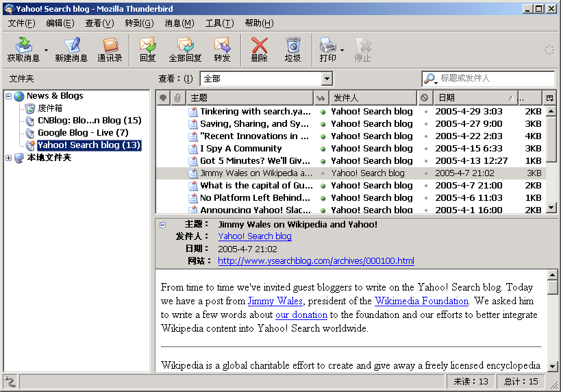Expand the 本地文件夹 local folders tree
This screenshot has height=392, width=561.
point(9,158)
